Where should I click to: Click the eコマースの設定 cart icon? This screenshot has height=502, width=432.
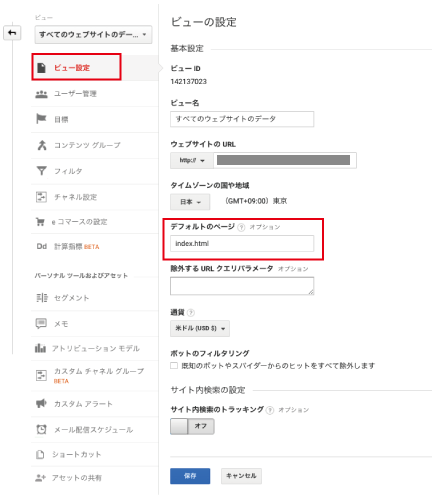40,222
